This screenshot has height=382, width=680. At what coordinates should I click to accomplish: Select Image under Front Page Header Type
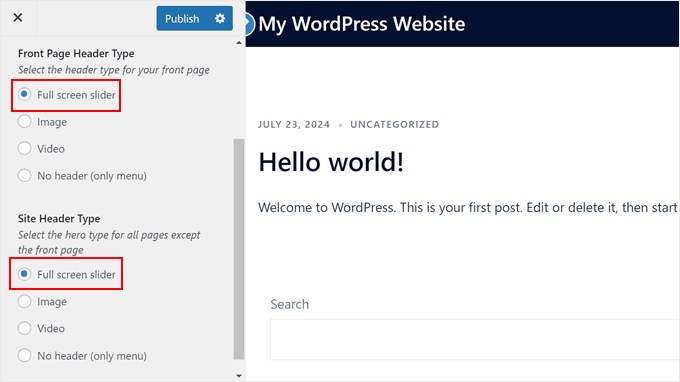(24, 121)
